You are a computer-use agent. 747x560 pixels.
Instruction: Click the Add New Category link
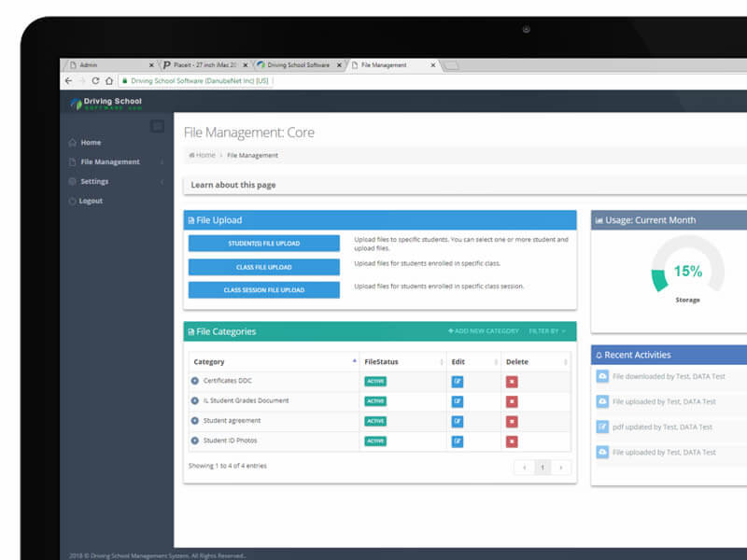pyautogui.click(x=484, y=331)
